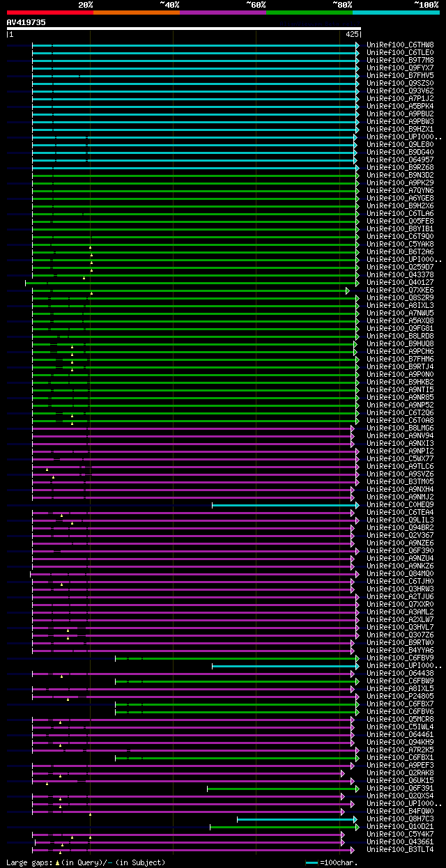Select the query name AV419735
Screen dimensions: 446x868
click(26, 22)
